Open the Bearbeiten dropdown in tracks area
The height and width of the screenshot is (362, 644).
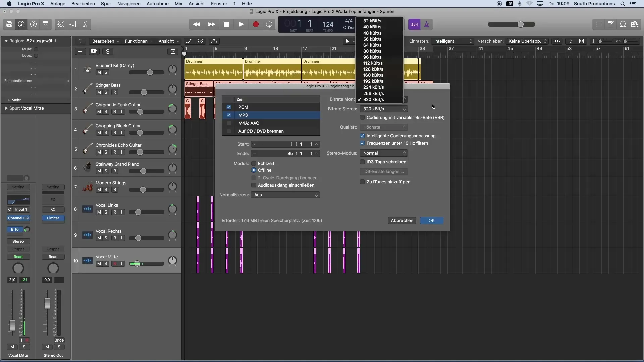tap(105, 41)
